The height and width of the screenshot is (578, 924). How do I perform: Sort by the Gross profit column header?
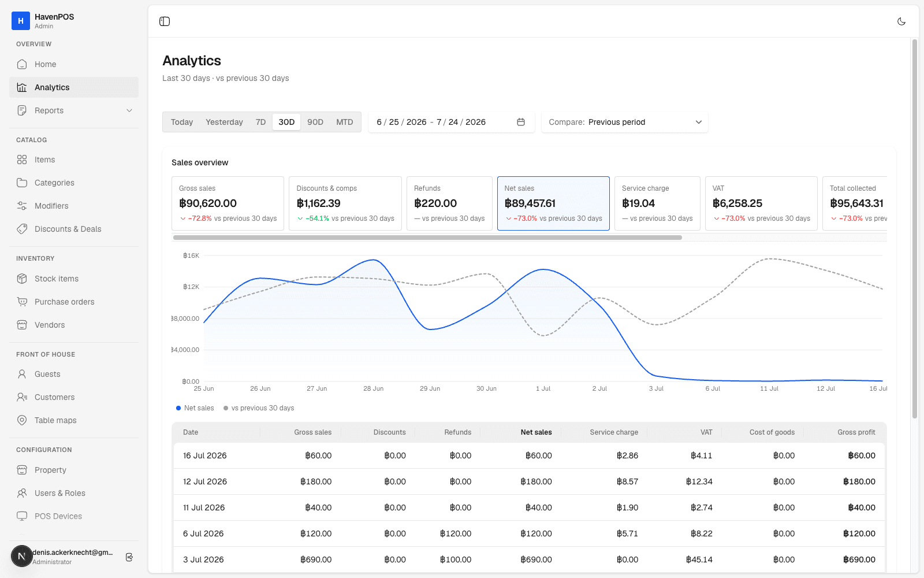(856, 432)
